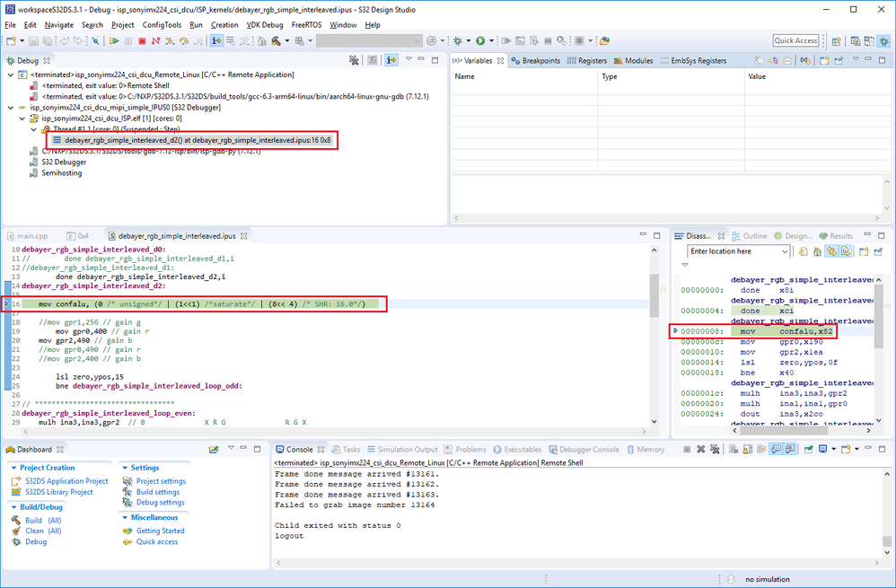Screen dimensions: 896x588
Task: Switch to the Breakpoints tab
Action: [x=536, y=60]
